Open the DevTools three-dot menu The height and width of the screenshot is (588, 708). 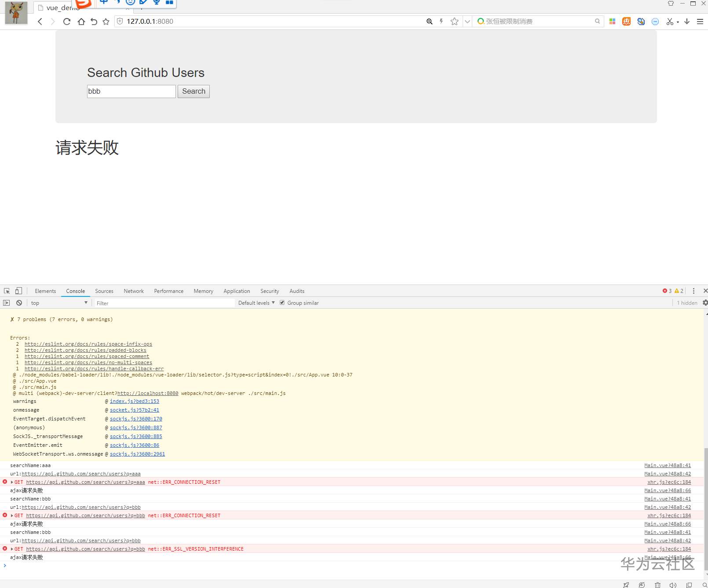(693, 291)
